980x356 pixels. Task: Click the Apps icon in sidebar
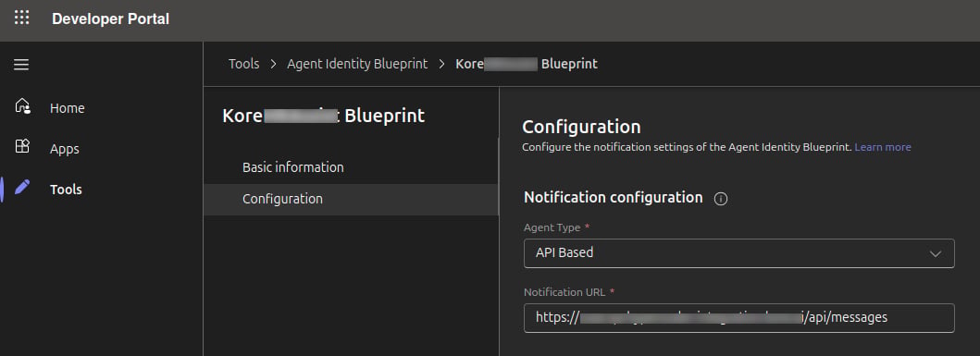(x=22, y=147)
